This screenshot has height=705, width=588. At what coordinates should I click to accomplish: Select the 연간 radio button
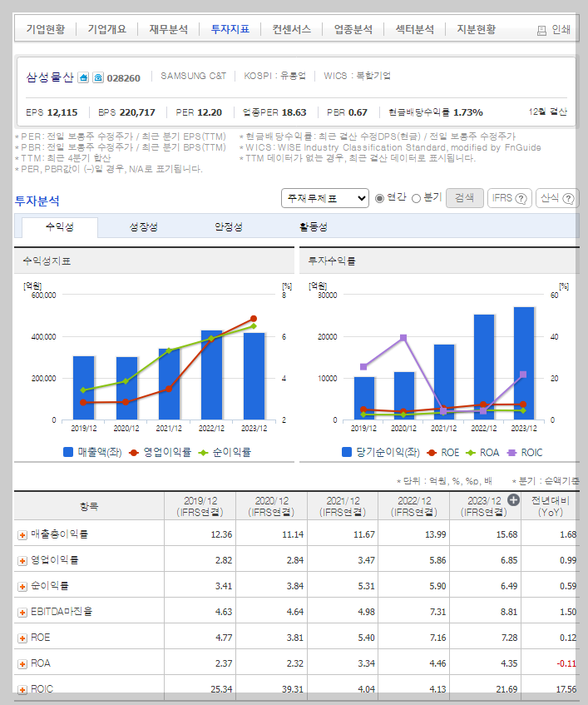click(379, 198)
